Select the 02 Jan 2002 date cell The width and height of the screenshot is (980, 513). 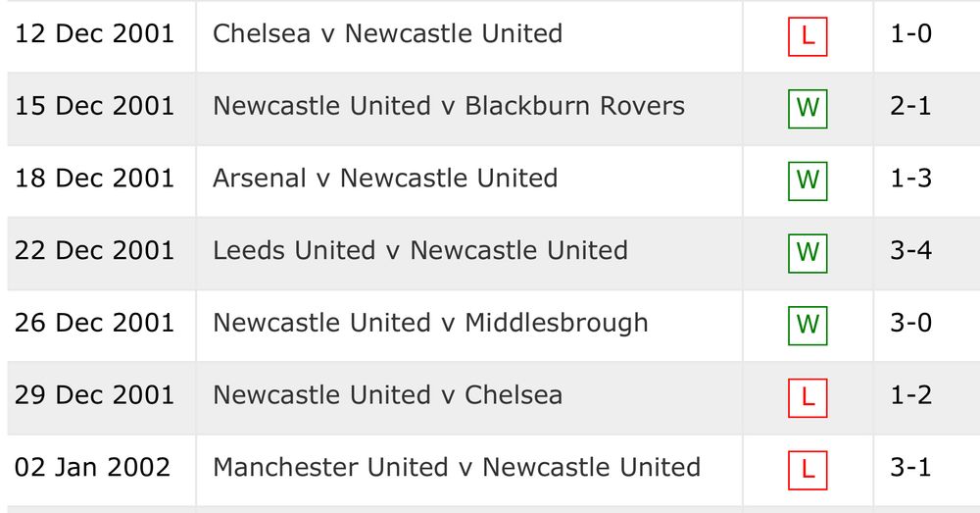pyautogui.click(x=92, y=467)
